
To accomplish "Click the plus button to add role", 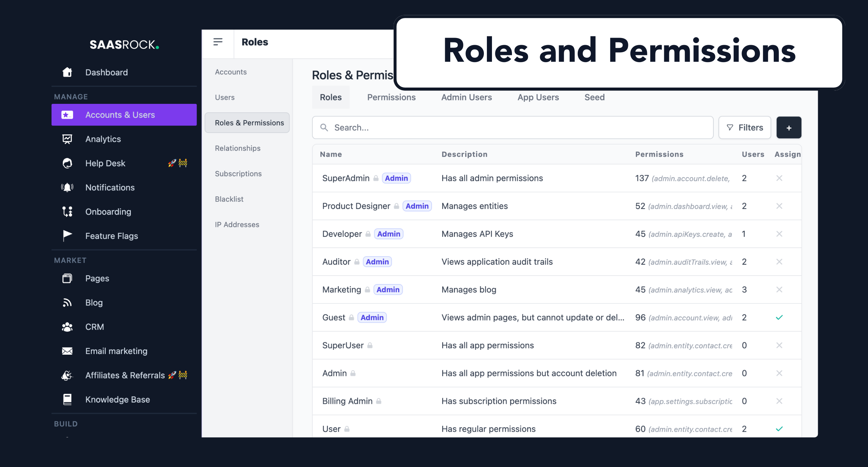I will tap(789, 128).
